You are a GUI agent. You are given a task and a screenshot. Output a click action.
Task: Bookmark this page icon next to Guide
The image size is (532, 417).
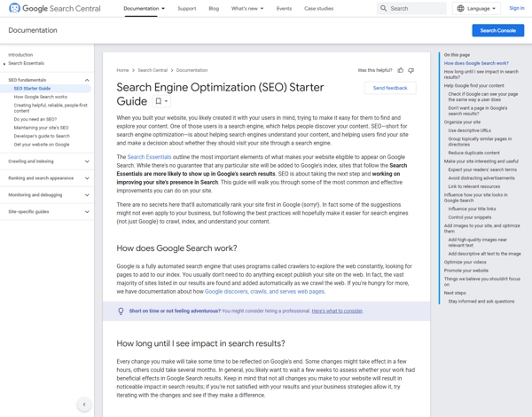(159, 101)
